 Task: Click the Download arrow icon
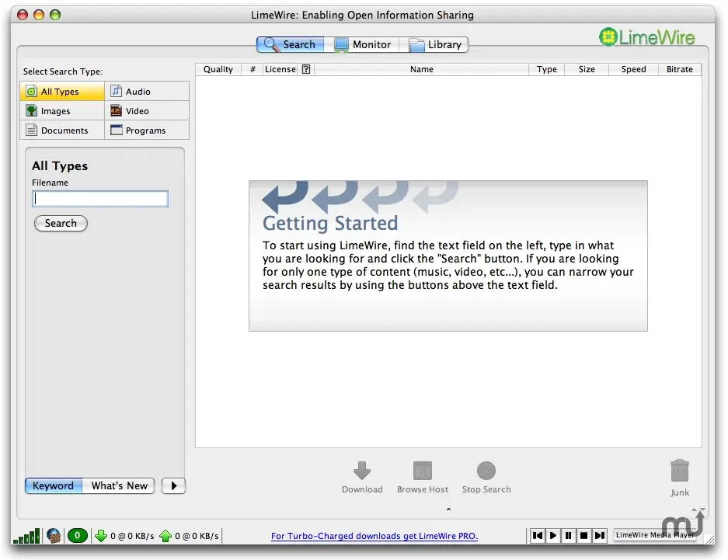362,471
